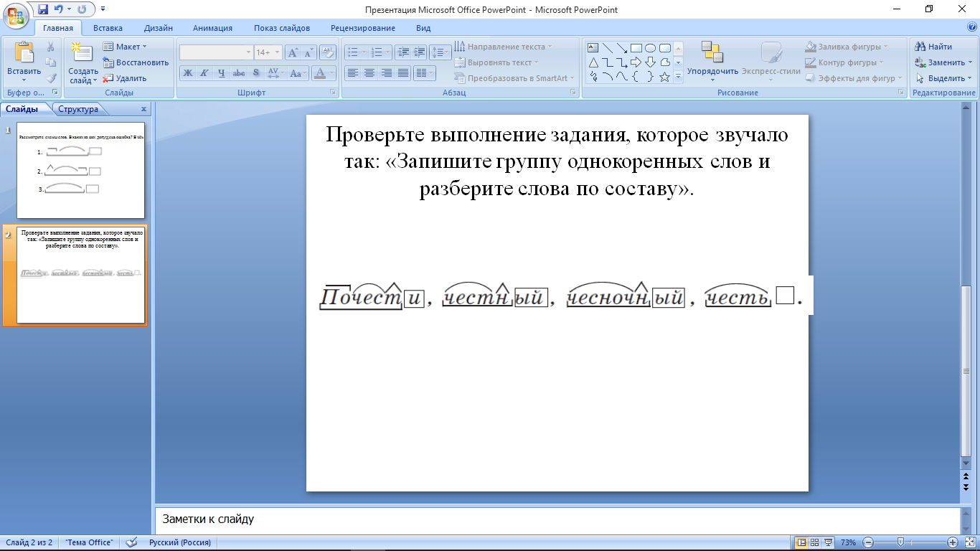
Task: Align text right
Action: [x=387, y=72]
